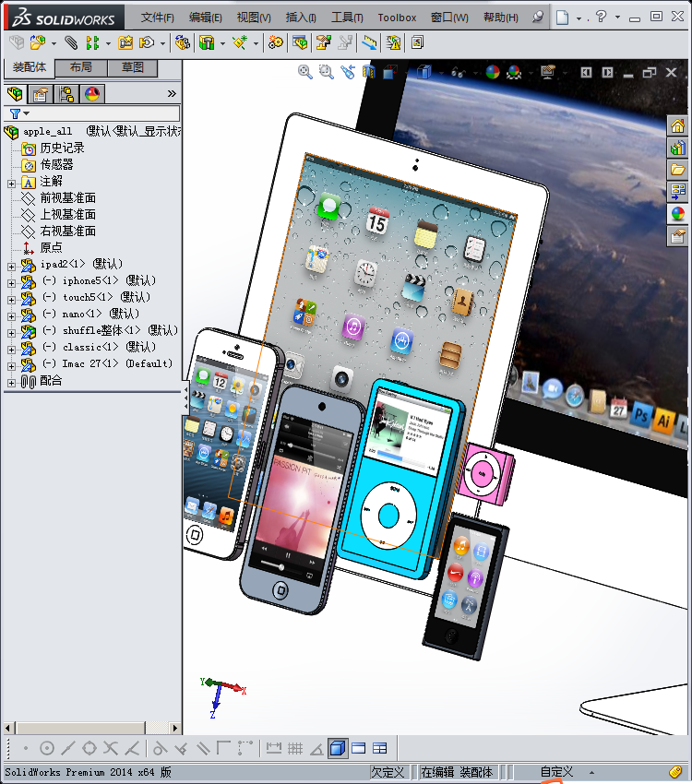Open the 工具(T) menu
Viewport: 692px width, 784px height.
click(x=347, y=18)
